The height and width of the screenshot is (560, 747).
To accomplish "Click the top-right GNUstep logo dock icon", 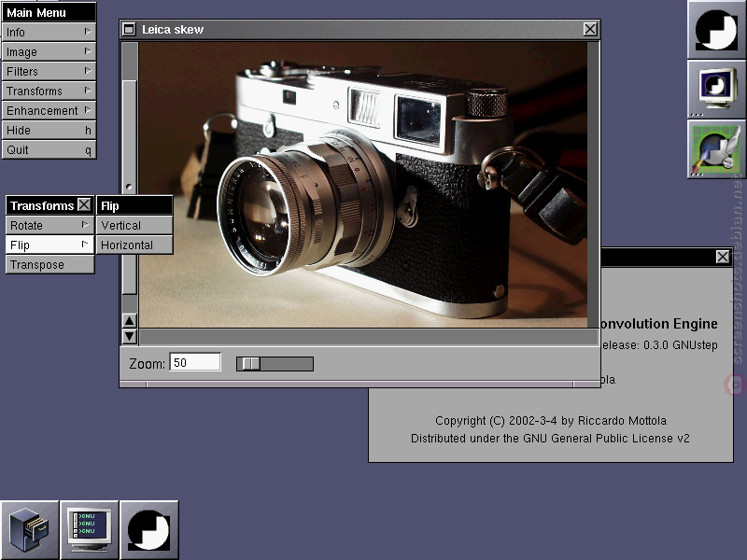I will click(x=716, y=30).
